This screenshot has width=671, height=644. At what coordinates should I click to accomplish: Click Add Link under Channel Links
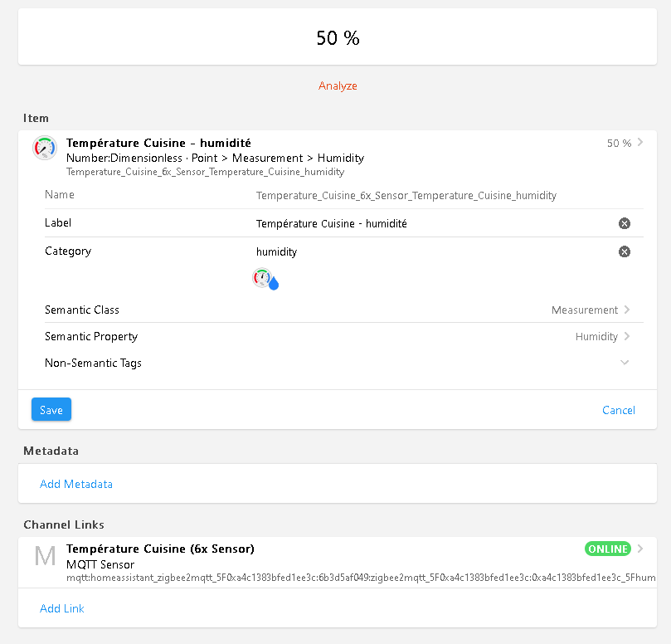pos(62,608)
